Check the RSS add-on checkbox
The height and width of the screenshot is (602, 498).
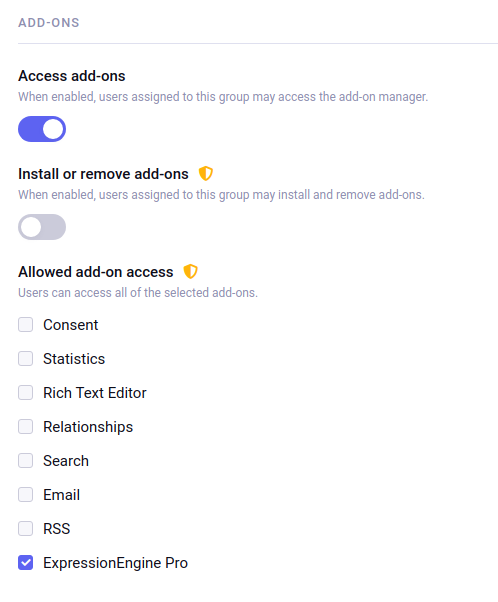click(26, 529)
